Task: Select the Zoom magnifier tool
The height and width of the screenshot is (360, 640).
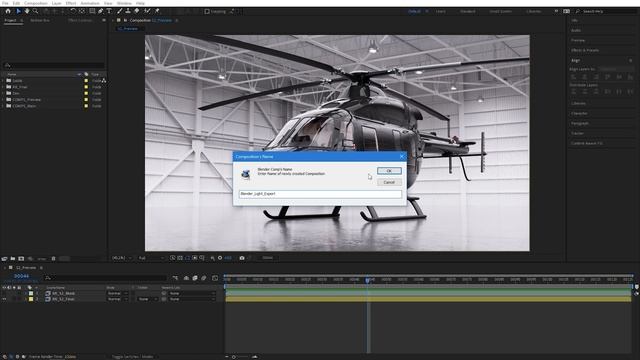Action: [x=36, y=11]
